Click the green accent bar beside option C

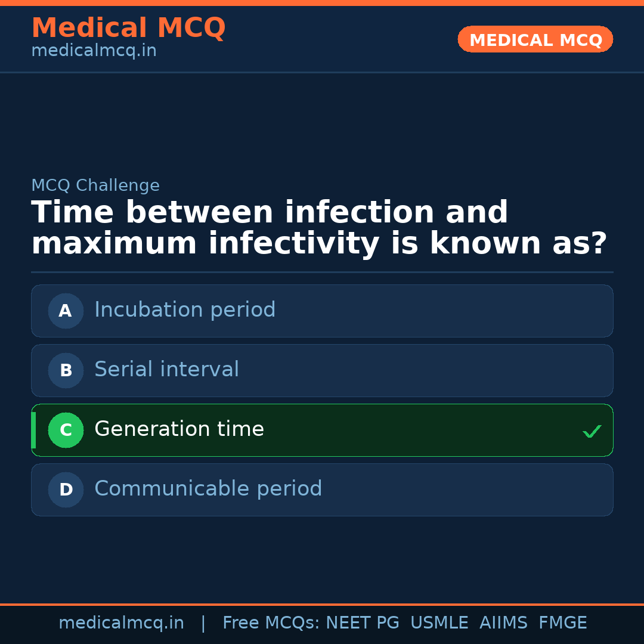pos(33,430)
